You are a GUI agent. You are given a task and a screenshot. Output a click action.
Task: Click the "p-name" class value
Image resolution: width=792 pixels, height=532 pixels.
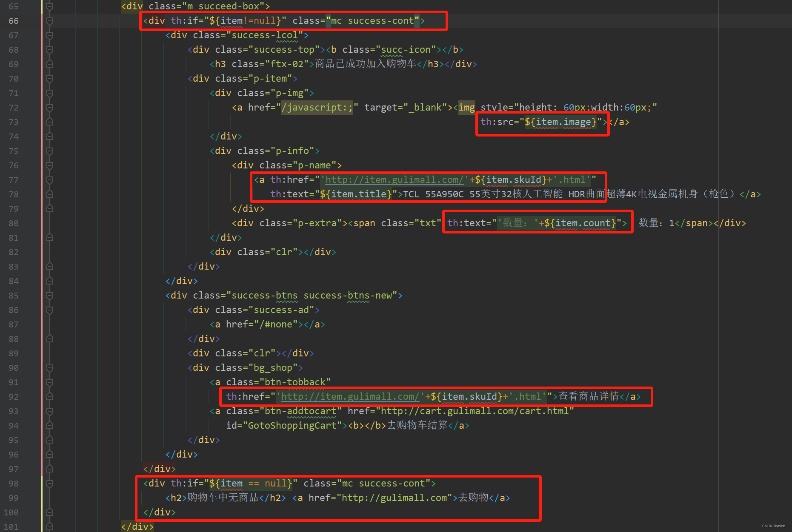pyautogui.click(x=315, y=165)
